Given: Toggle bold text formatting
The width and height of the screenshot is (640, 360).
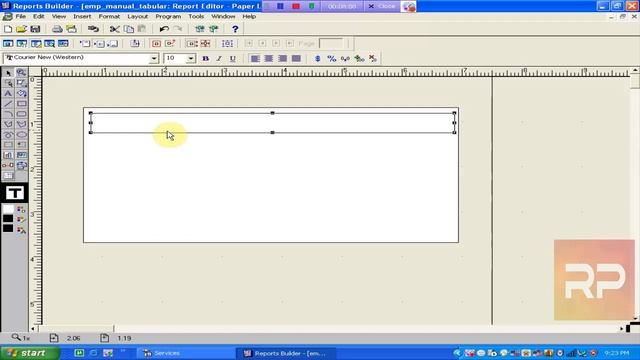Looking at the screenshot, I should [x=205, y=58].
